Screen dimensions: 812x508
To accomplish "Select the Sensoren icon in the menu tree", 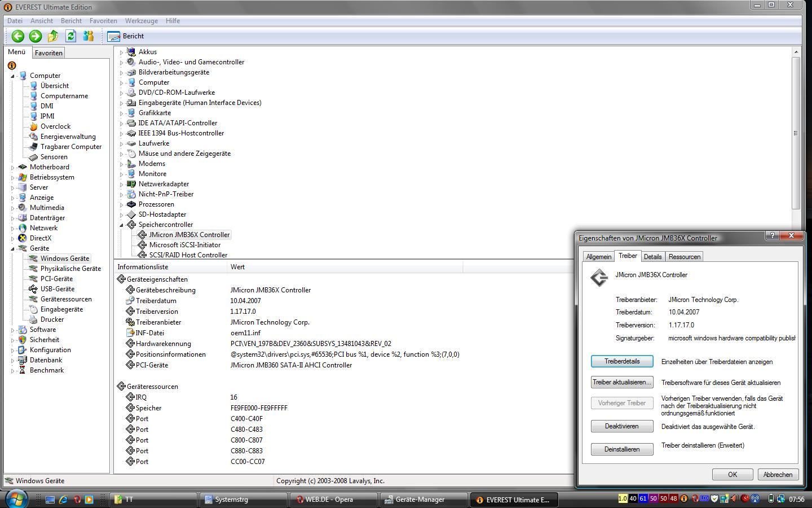I will pyautogui.click(x=33, y=157).
